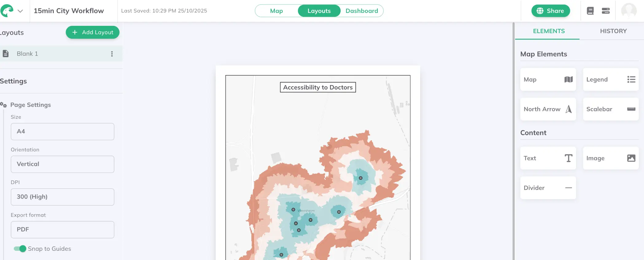
Task: Add a Map element
Action: [x=548, y=79]
